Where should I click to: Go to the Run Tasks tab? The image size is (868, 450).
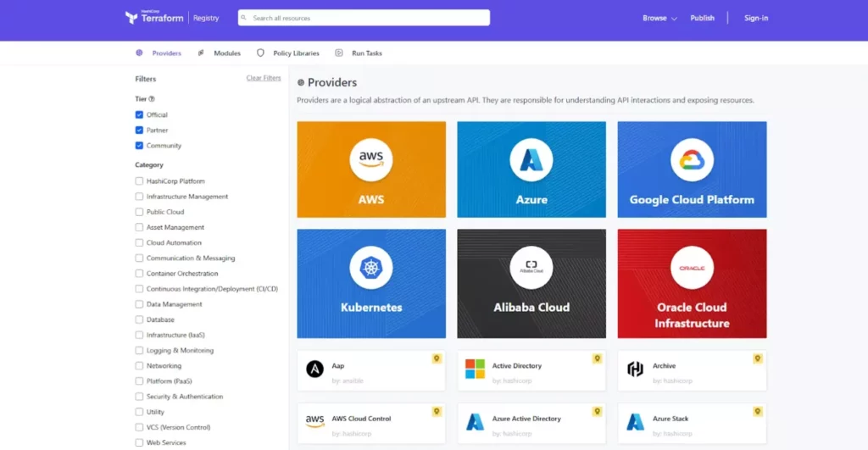[x=366, y=53]
